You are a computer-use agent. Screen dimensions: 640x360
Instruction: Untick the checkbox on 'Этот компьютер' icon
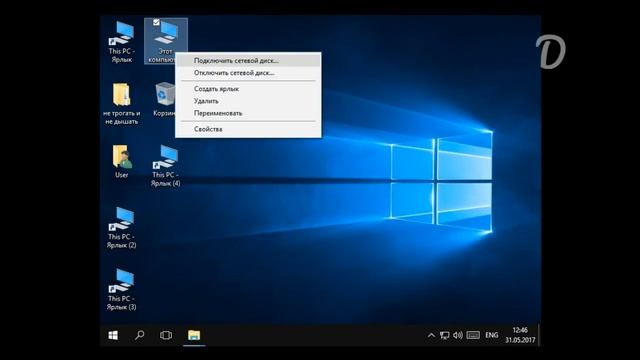pyautogui.click(x=156, y=22)
